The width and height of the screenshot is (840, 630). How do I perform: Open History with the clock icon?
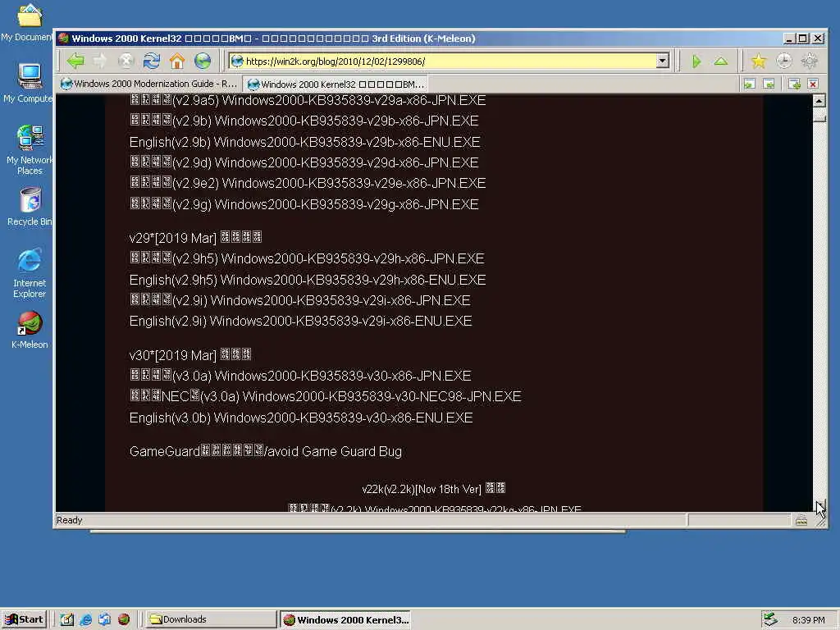click(x=783, y=61)
